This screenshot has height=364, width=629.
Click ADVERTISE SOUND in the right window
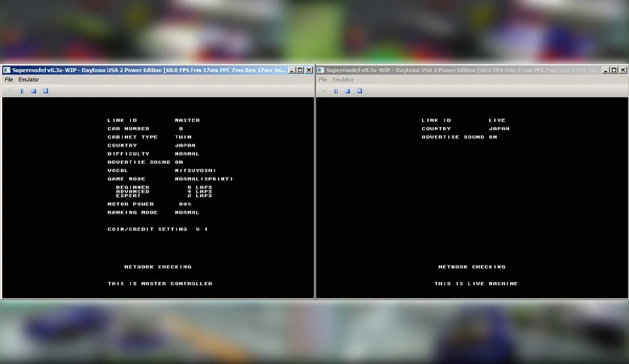[453, 137]
